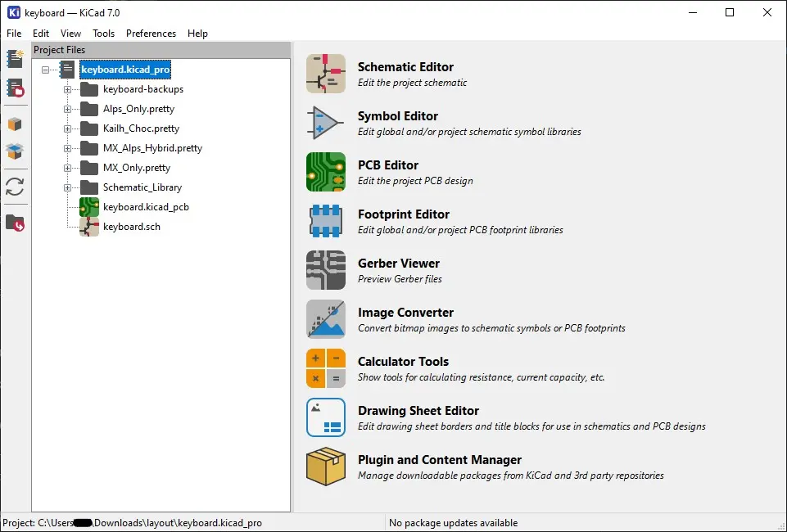Click the New Project toolbar icon
Screen dimensions: 787x532
[15, 59]
